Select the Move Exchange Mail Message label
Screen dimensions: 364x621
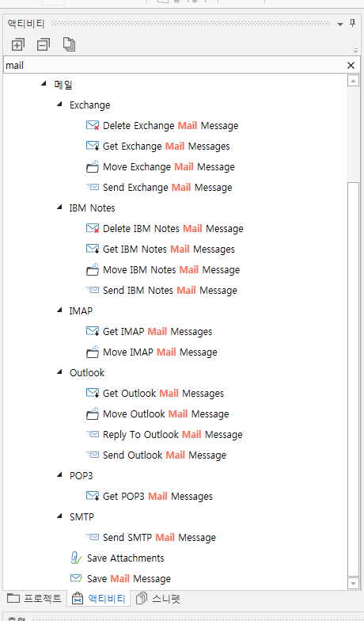pos(169,167)
